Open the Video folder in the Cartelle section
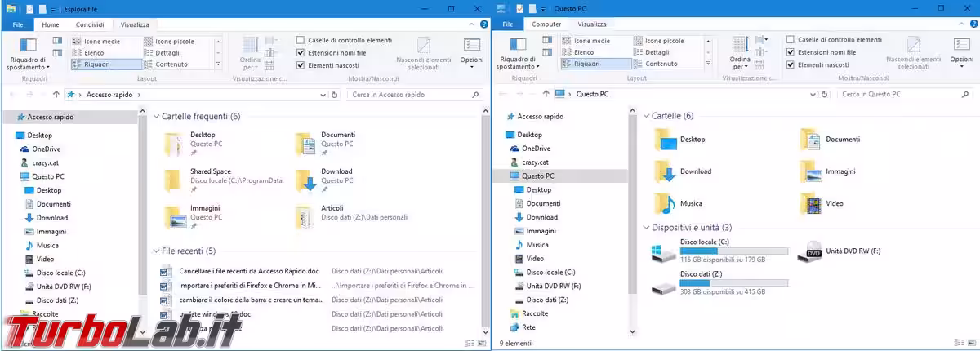Viewport: 980px width, 351px height. tap(834, 203)
